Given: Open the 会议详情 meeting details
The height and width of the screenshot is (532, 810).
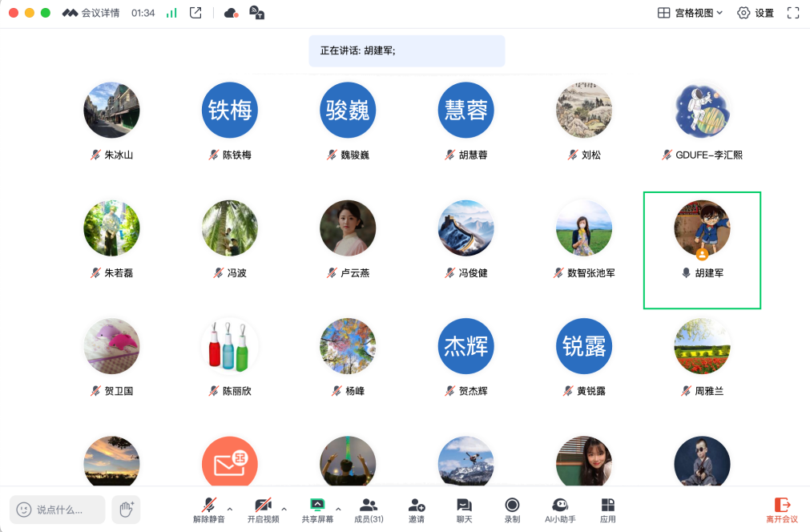Looking at the screenshot, I should 91,13.
